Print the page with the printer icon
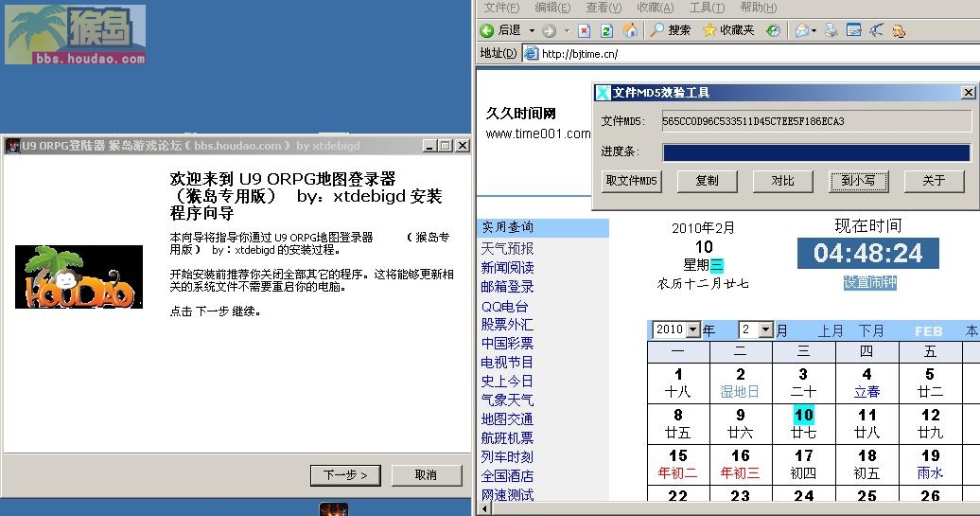The image size is (980, 516). 831,30
